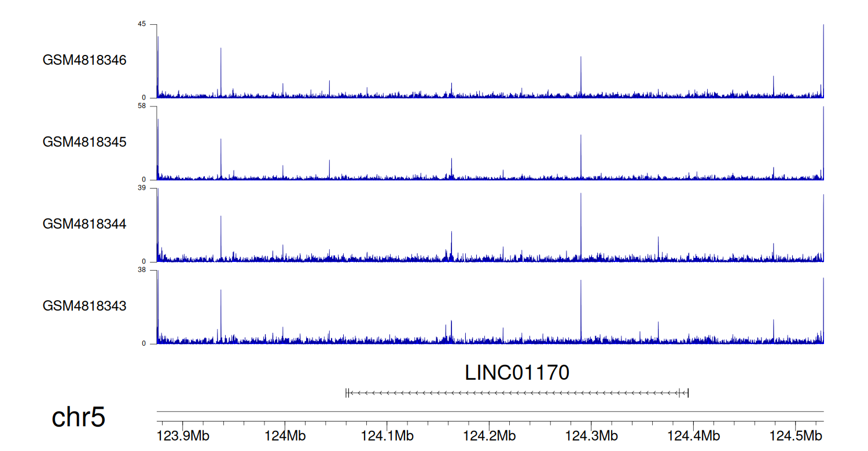Viewport: 868px width, 451px height.
Task: Click the y-axis maximum value 38
Action: pos(141,270)
